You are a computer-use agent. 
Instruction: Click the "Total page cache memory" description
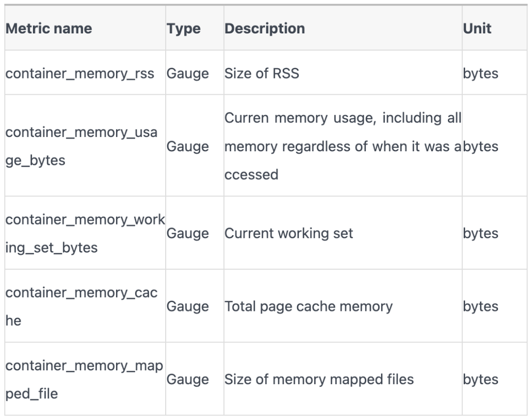coord(308,307)
